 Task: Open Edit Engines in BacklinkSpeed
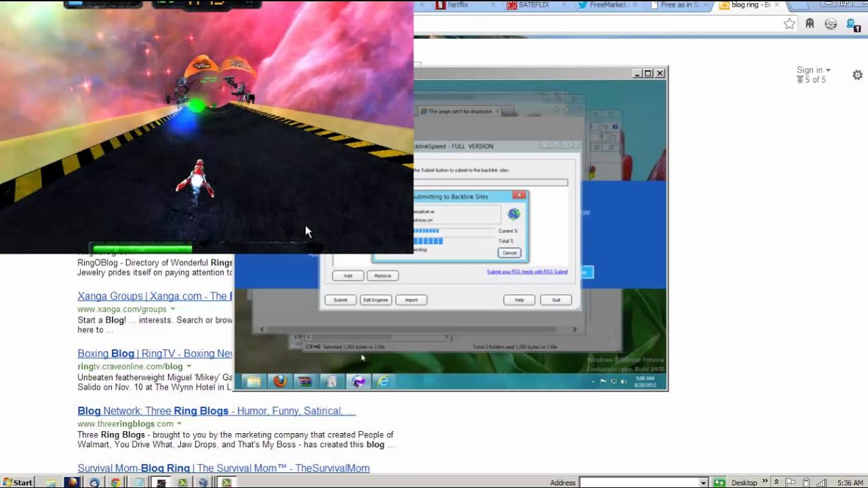376,300
